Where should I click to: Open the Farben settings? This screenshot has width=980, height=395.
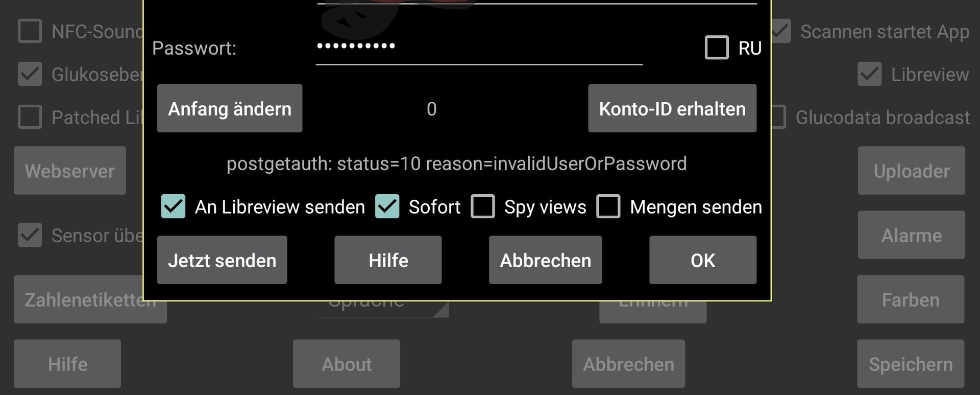click(x=911, y=299)
